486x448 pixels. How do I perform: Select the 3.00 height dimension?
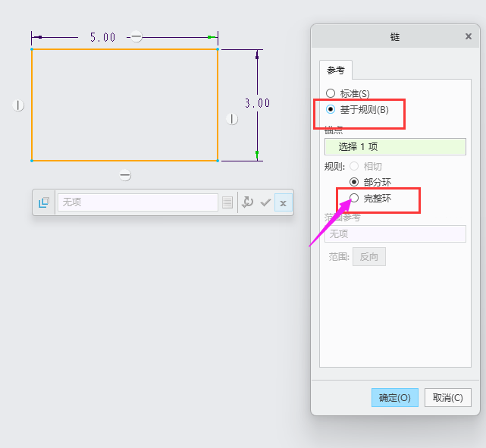tap(257, 103)
